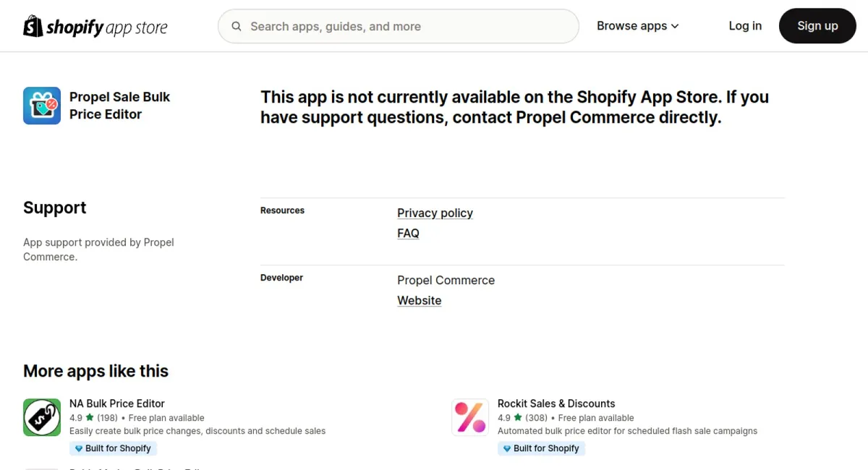Click the search magnifier icon

[x=237, y=26]
